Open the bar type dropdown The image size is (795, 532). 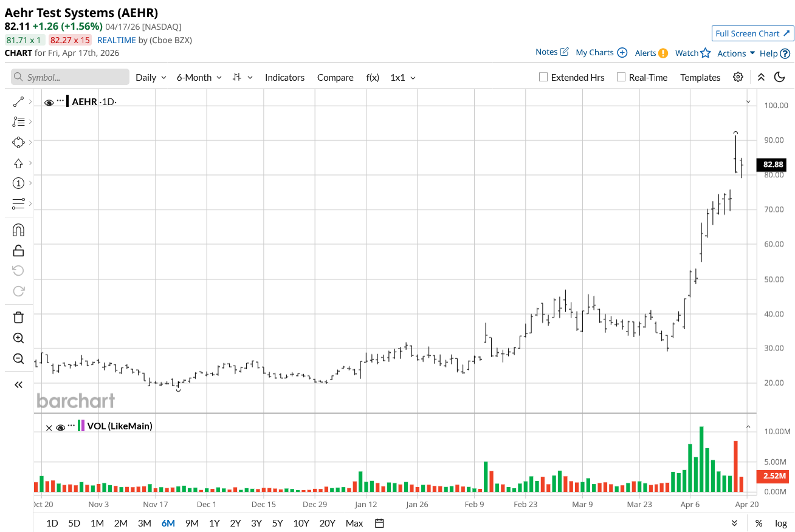tap(243, 78)
